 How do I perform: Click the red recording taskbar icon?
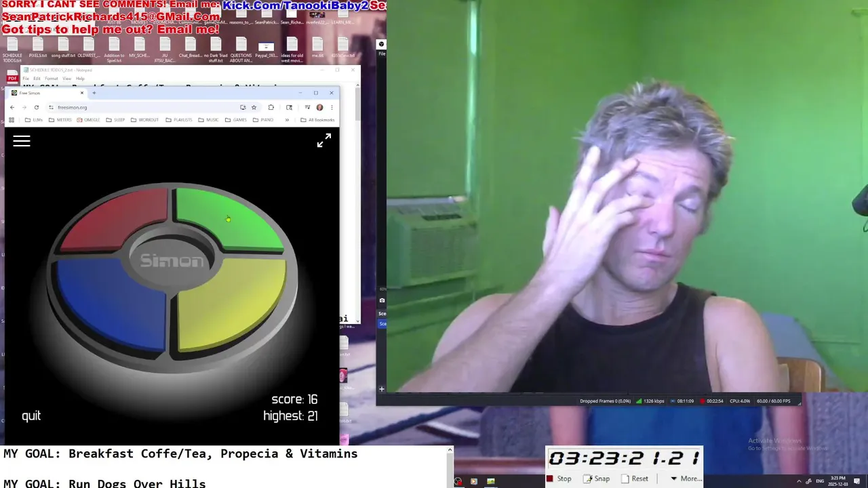458,481
